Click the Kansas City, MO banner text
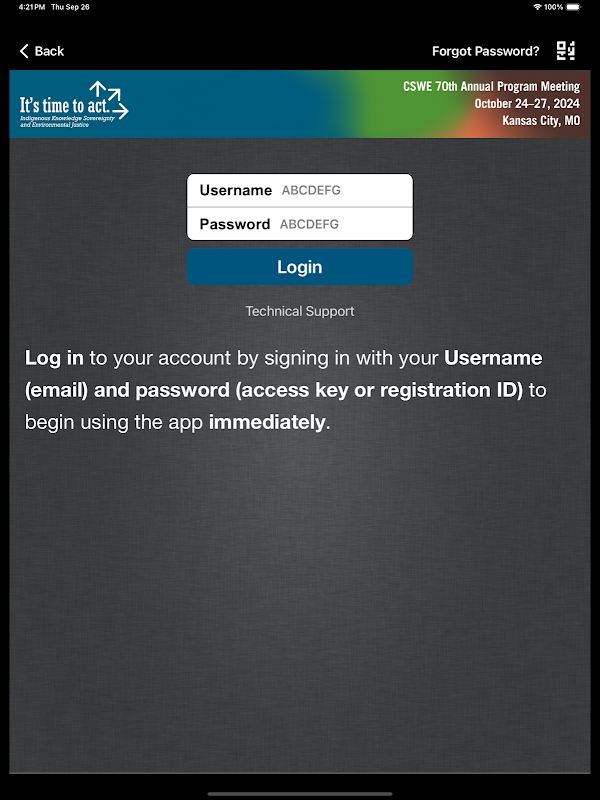The width and height of the screenshot is (600, 800). 541,120
